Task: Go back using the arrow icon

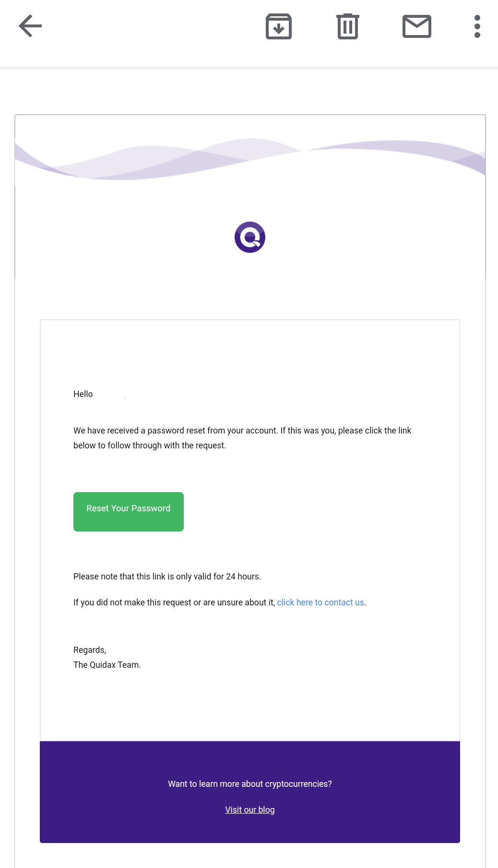Action: pos(30,26)
